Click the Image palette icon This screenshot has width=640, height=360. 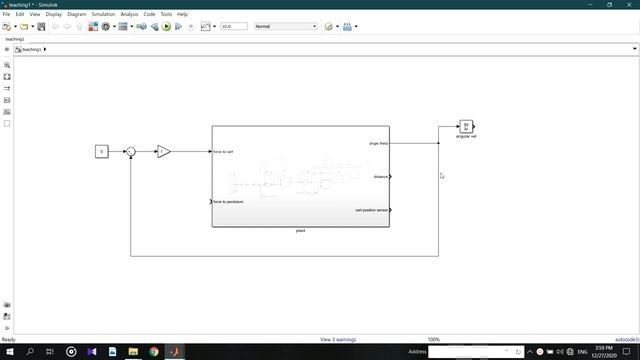7,112
